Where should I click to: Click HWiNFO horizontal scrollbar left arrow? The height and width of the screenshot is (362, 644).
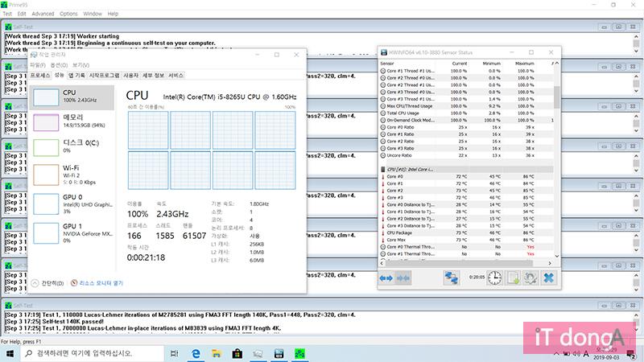[382, 263]
